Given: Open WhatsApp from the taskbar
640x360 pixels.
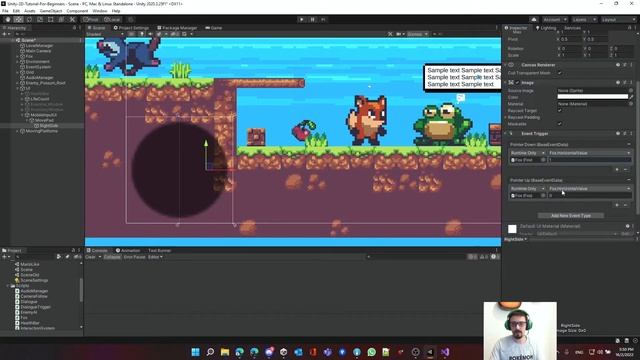Looking at the screenshot, I should [x=371, y=352].
